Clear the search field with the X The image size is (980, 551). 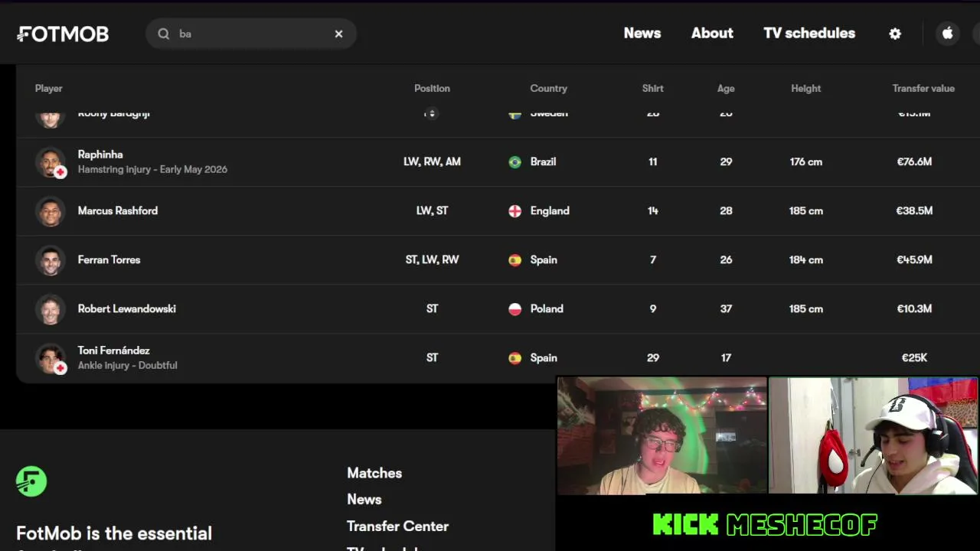pyautogui.click(x=338, y=34)
